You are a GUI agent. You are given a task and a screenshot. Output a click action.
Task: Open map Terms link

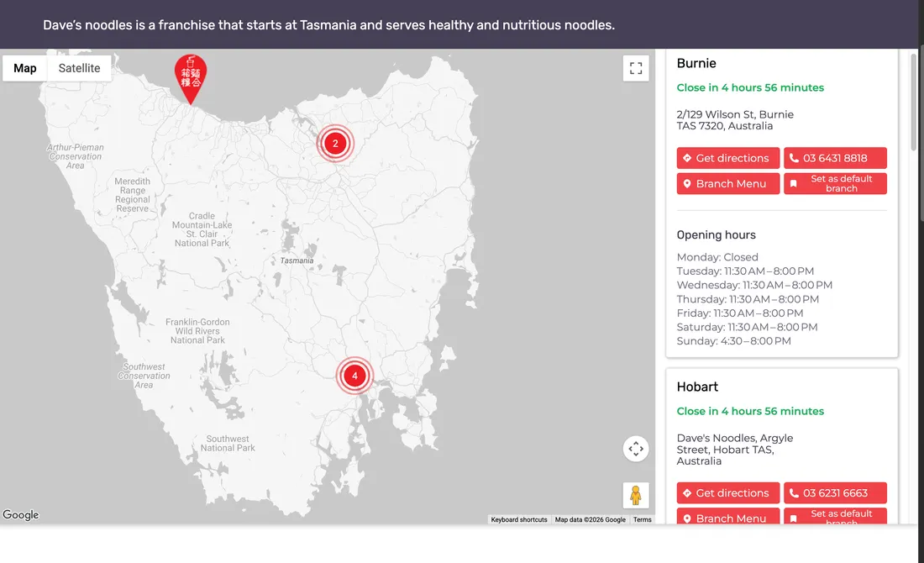pyautogui.click(x=643, y=519)
